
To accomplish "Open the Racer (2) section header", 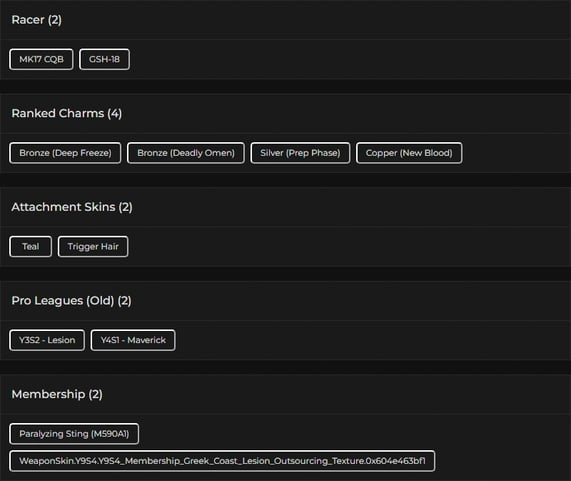I will [36, 20].
